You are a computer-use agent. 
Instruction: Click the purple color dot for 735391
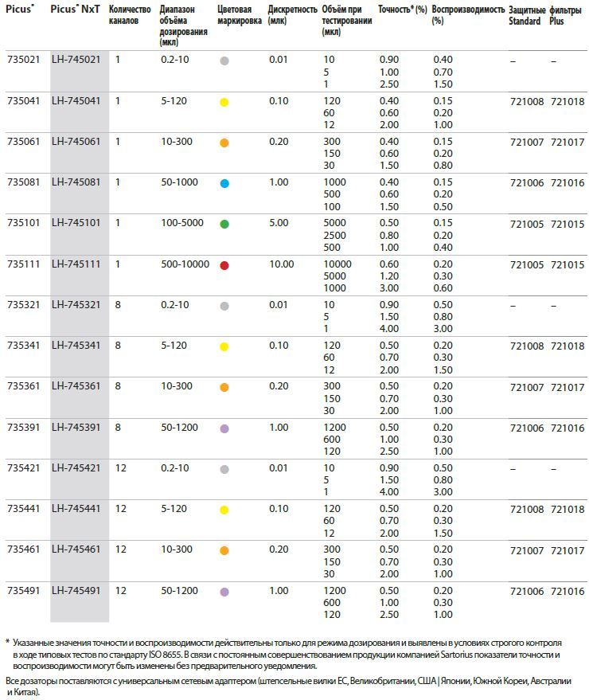point(224,428)
